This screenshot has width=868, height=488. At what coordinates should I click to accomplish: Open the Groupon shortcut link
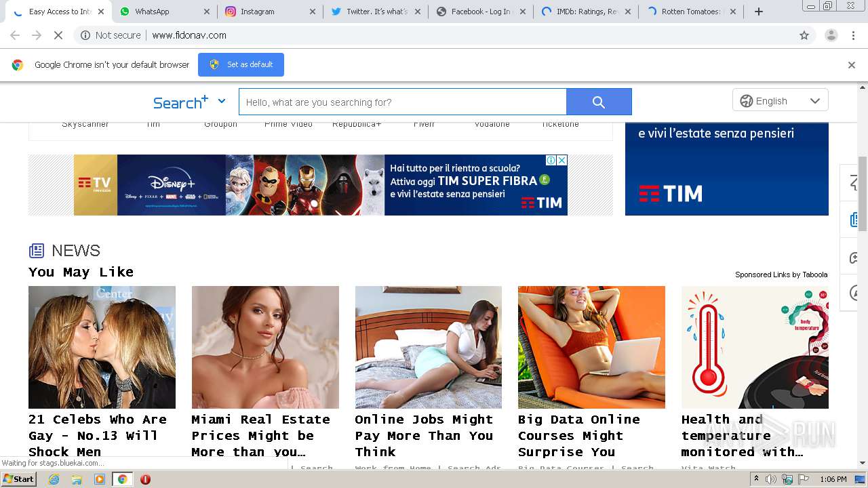click(221, 125)
